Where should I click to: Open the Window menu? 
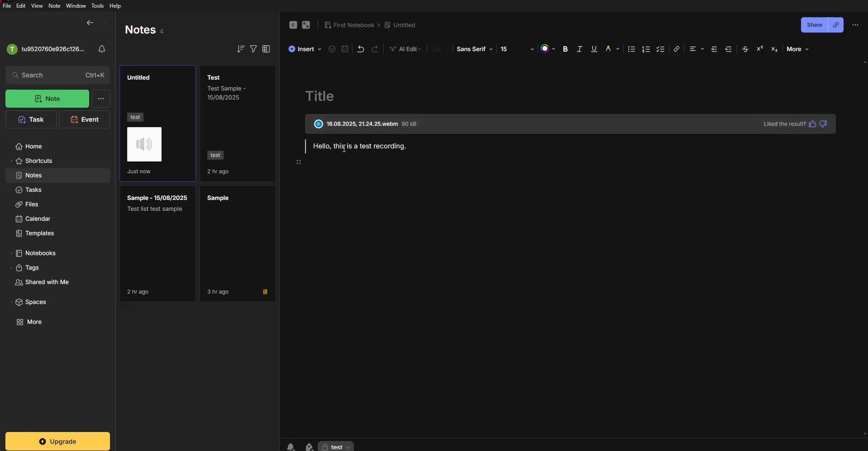[76, 6]
